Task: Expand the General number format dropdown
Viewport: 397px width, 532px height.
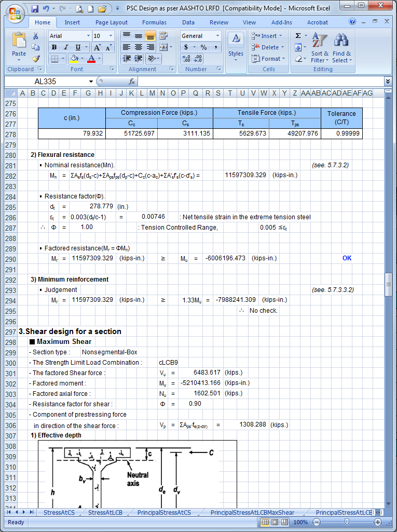Action: [x=217, y=36]
